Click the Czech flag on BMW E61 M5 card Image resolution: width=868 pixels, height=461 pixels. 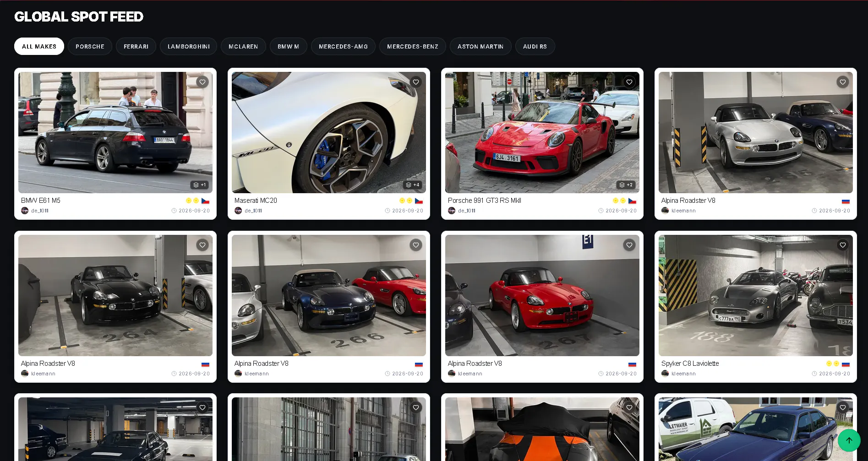tap(206, 201)
